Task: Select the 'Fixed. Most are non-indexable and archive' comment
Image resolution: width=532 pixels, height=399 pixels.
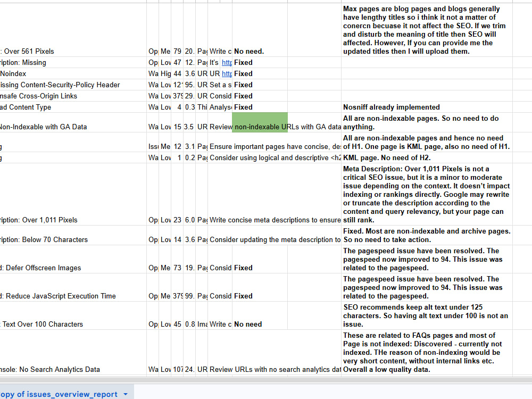Action: 427,235
